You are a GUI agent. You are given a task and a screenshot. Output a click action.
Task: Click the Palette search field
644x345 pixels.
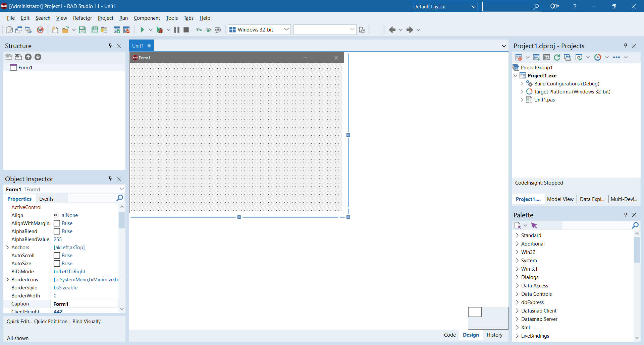(597, 225)
